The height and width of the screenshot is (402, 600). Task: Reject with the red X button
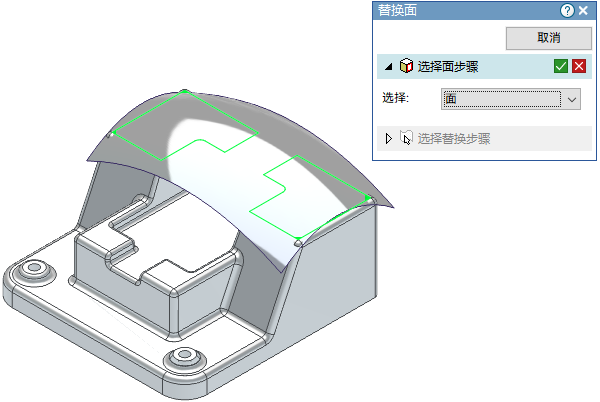tap(579, 66)
